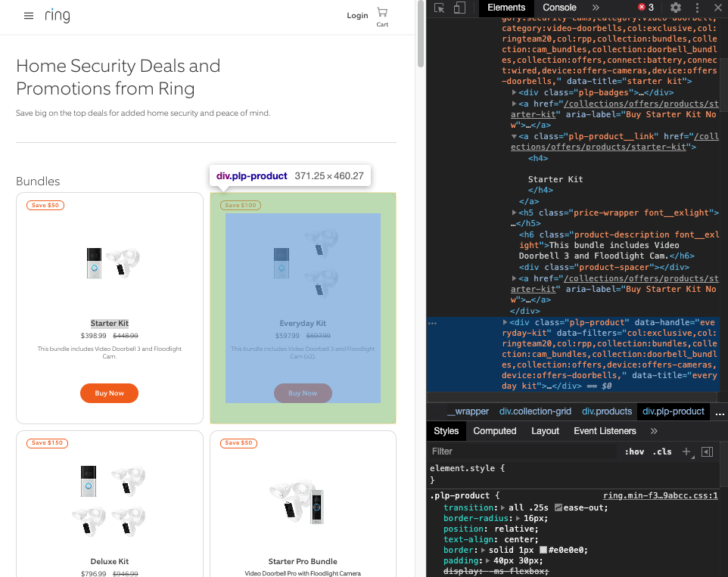Image resolution: width=728 pixels, height=577 pixels.
Task: Click Buy Now for Everyday Kit
Action: click(x=303, y=393)
